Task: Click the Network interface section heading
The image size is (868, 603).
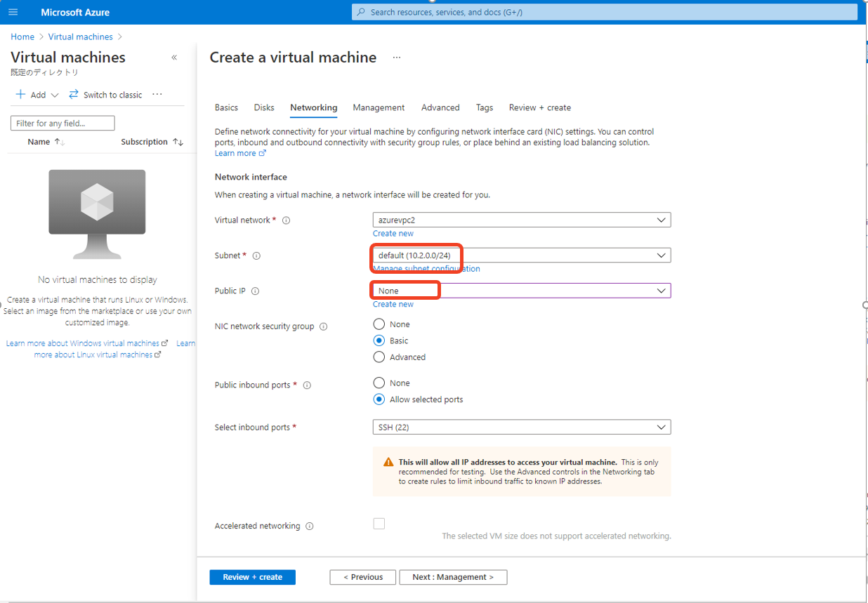Action: click(x=251, y=177)
